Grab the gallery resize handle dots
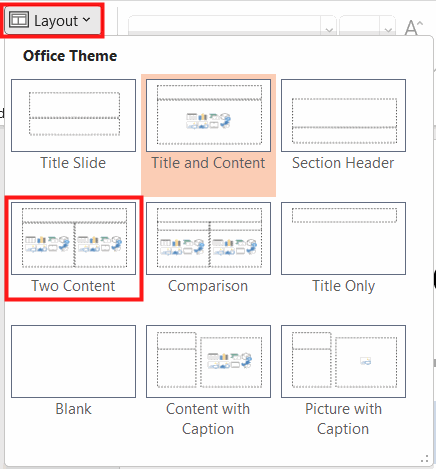Image resolution: width=436 pixels, height=469 pixels. pyautogui.click(x=425, y=459)
